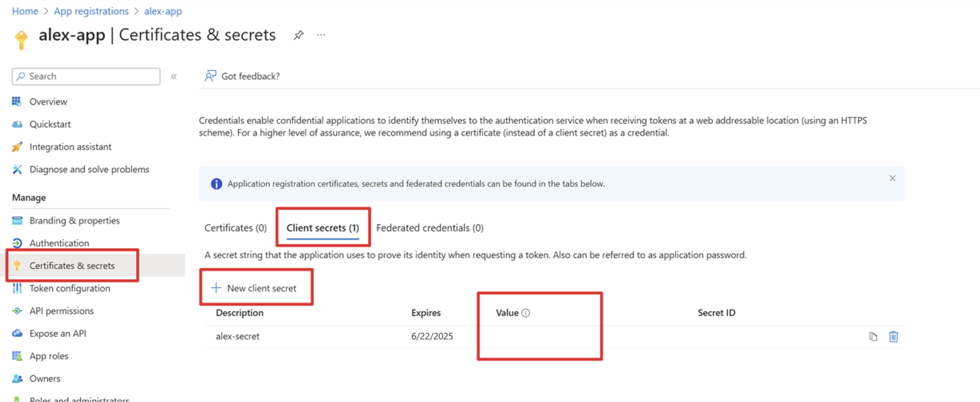Click the Description column header

pos(240,313)
